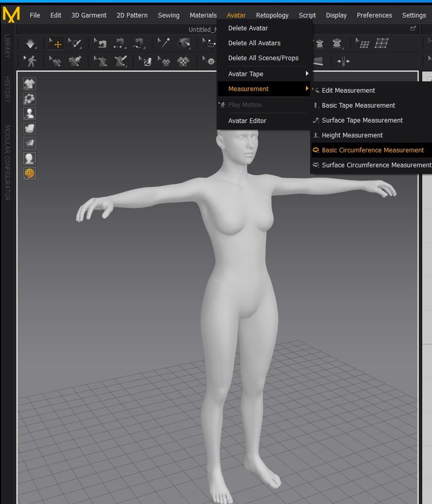Click Delete All Avatars
432x504 pixels.
(254, 43)
